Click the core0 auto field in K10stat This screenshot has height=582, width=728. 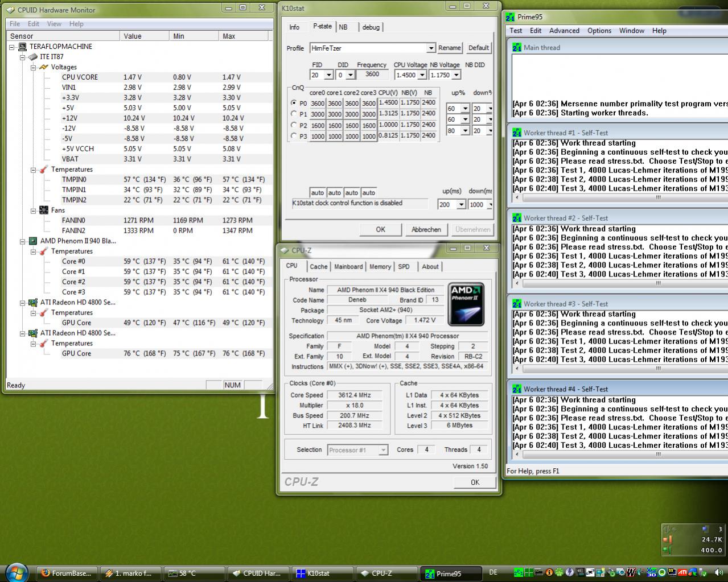point(317,193)
